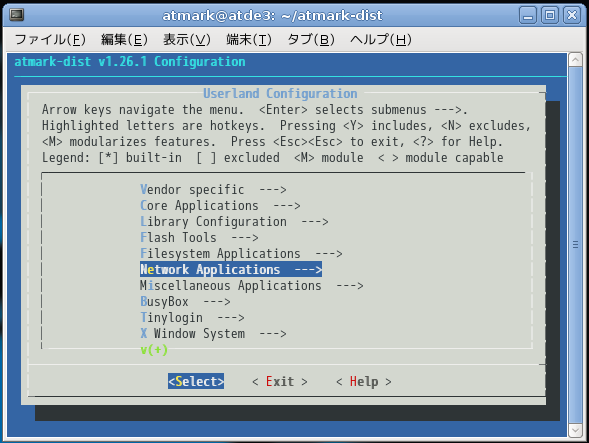Open the Miscellaneous Applications submenu

(x=252, y=286)
